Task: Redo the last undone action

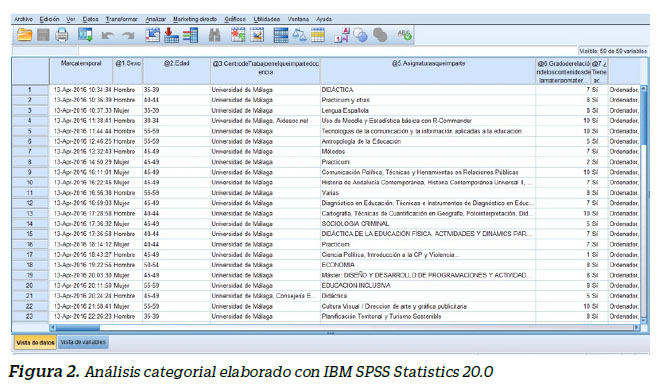Action: pyautogui.click(x=128, y=36)
